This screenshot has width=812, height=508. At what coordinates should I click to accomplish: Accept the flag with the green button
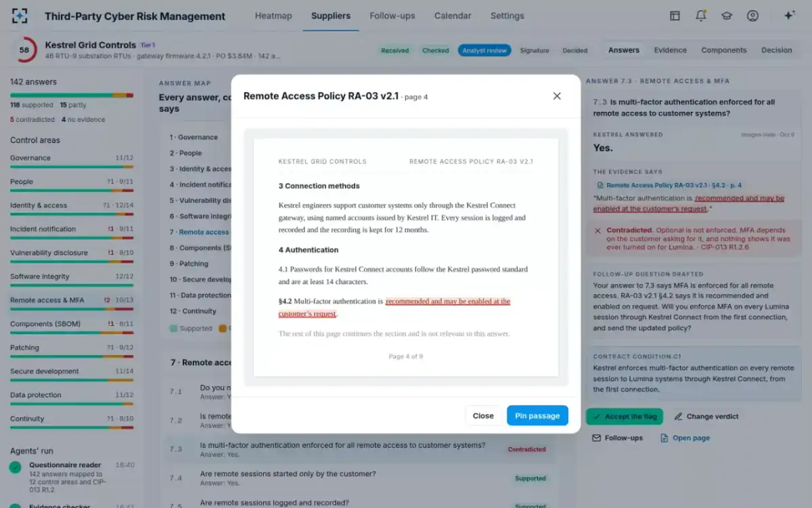click(x=625, y=417)
